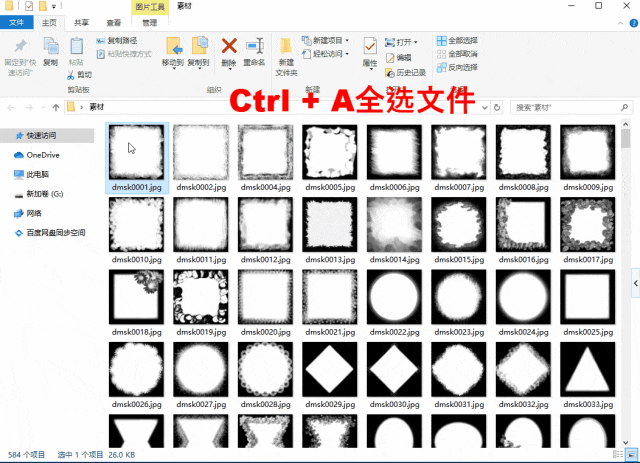Create a New folder via ribbon icon
This screenshot has height=463, width=640.
(286, 47)
